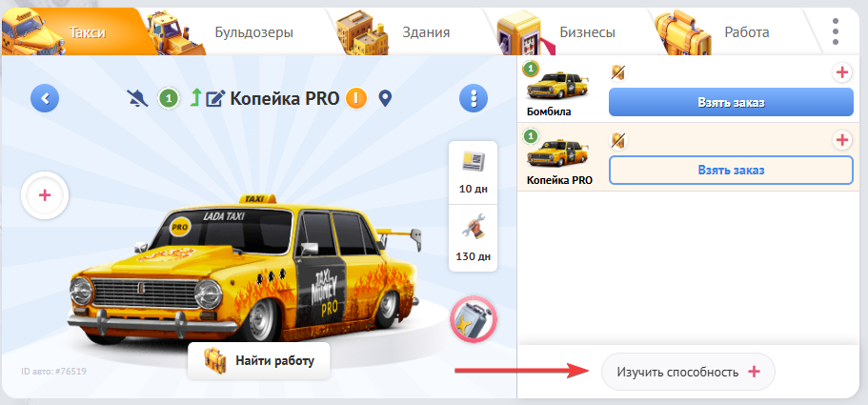This screenshot has width=868, height=405.
Task: Click the repair wrench icon with 130 дн
Action: click(473, 238)
